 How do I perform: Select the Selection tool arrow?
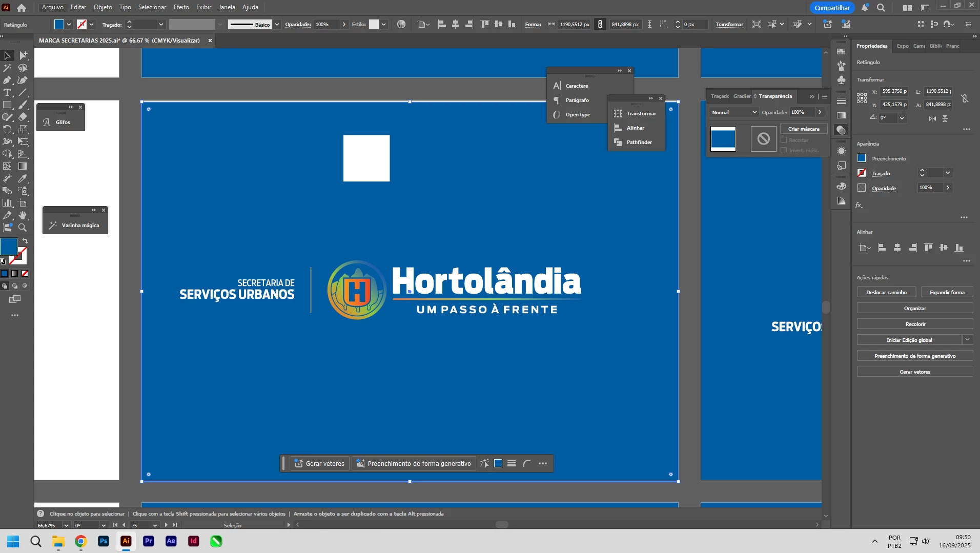7,55
